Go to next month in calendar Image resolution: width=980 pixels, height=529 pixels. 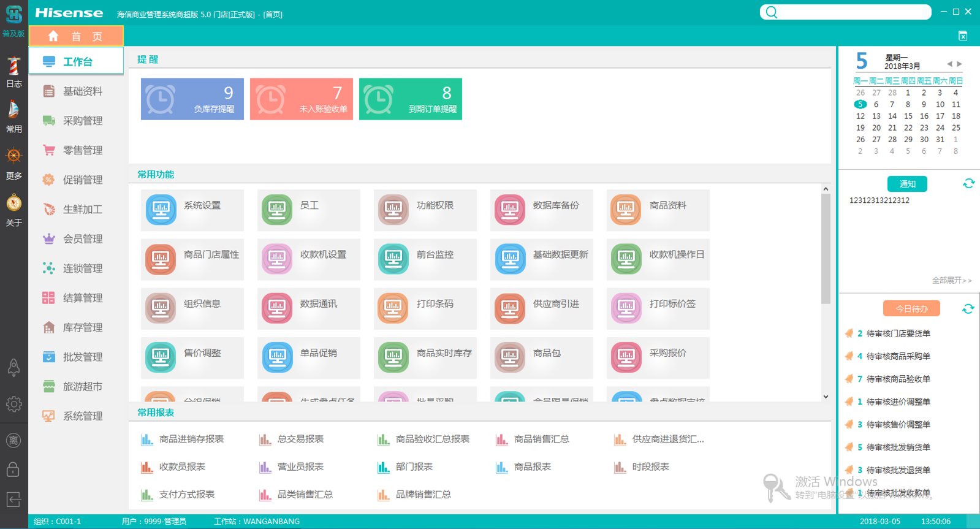point(959,64)
